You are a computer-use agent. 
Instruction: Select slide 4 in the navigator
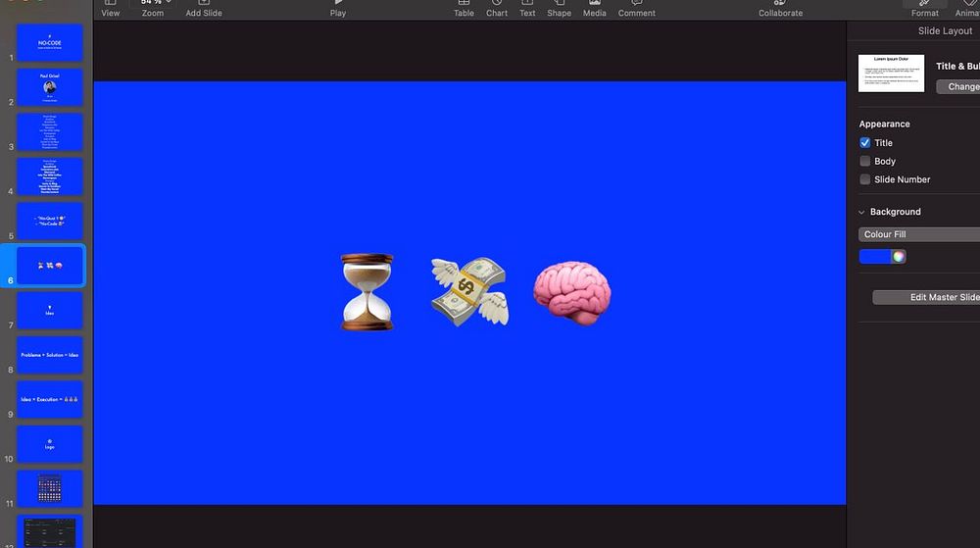point(49,176)
